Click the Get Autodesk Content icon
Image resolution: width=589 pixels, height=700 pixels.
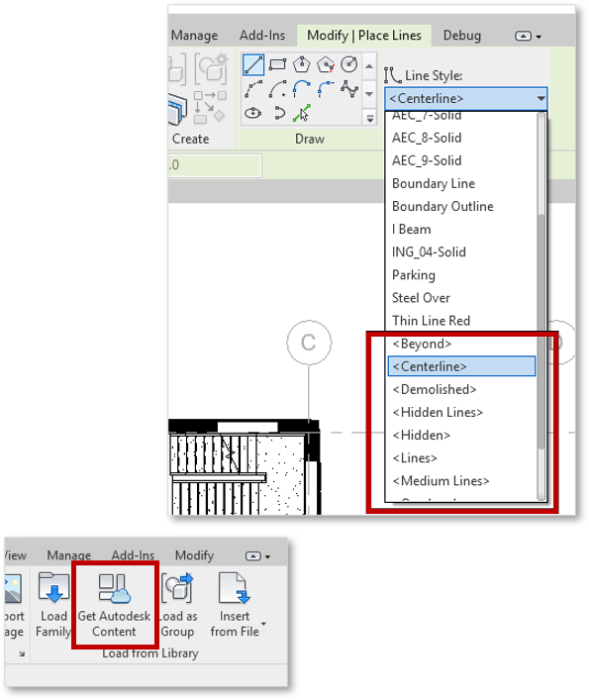(114, 587)
